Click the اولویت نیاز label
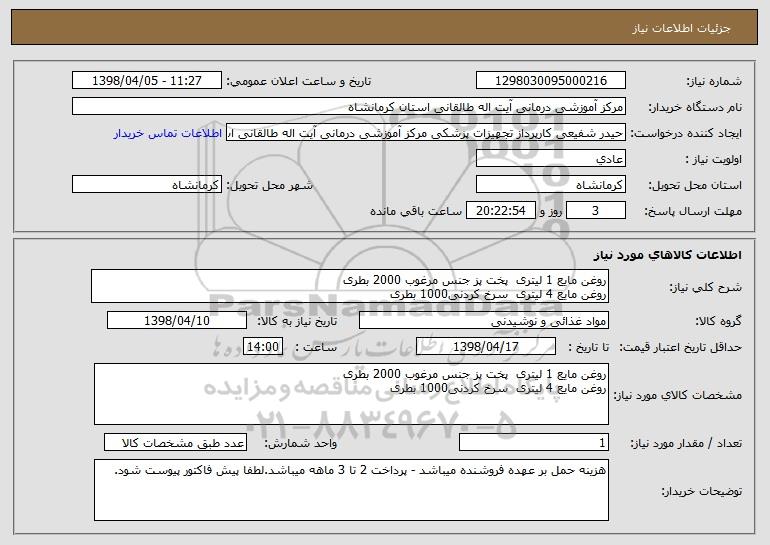Image resolution: width=770 pixels, height=545 pixels. tap(714, 160)
